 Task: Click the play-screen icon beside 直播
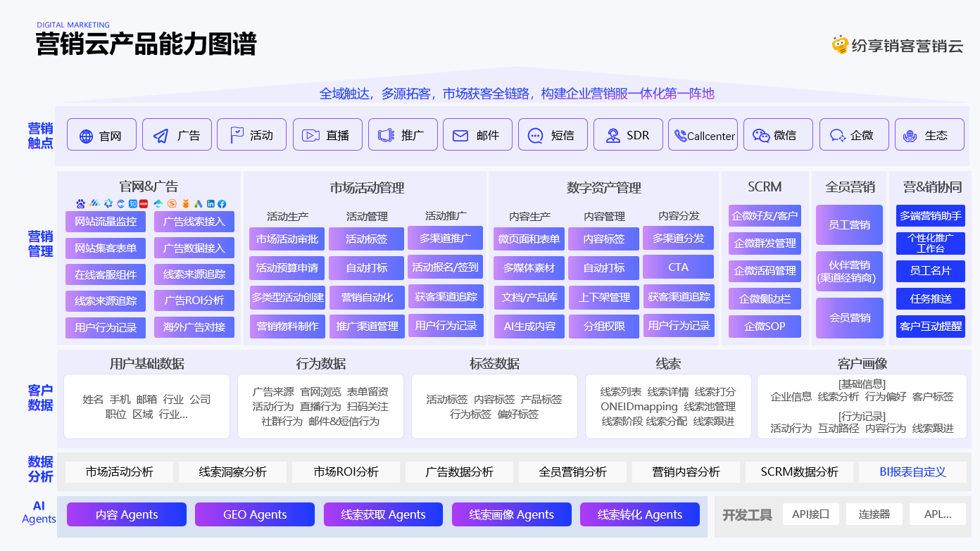pyautogui.click(x=311, y=136)
